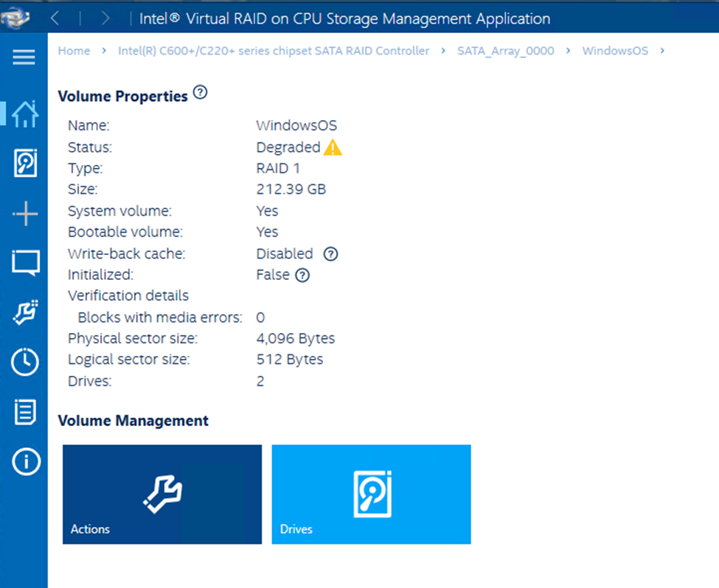The image size is (719, 588).
Task: Click the 'Verification details' label
Action: click(x=128, y=295)
